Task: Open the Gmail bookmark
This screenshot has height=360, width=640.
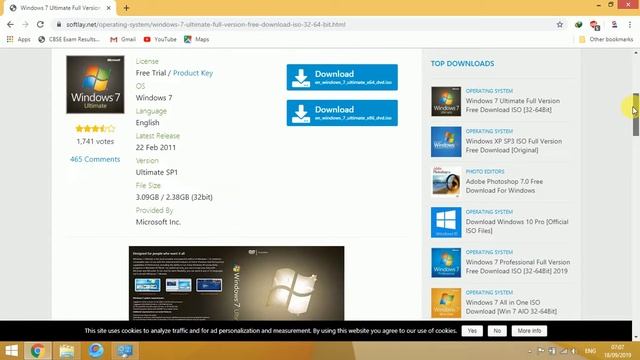Action: [123, 39]
